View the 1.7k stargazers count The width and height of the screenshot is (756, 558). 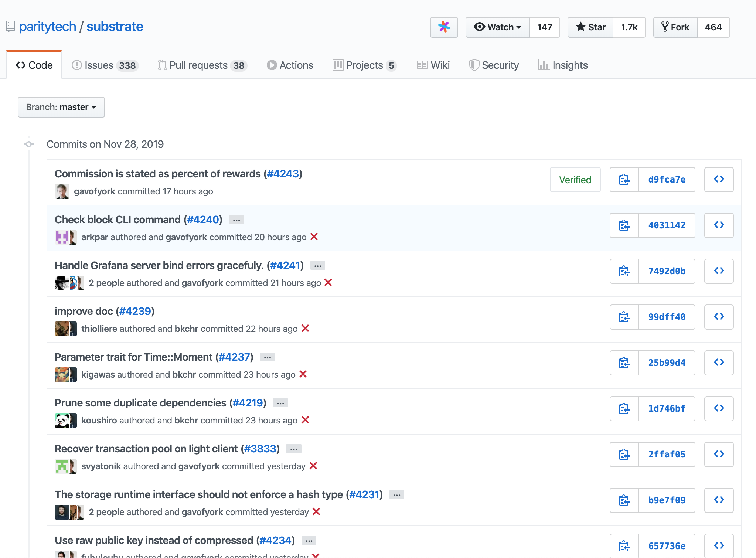(629, 27)
